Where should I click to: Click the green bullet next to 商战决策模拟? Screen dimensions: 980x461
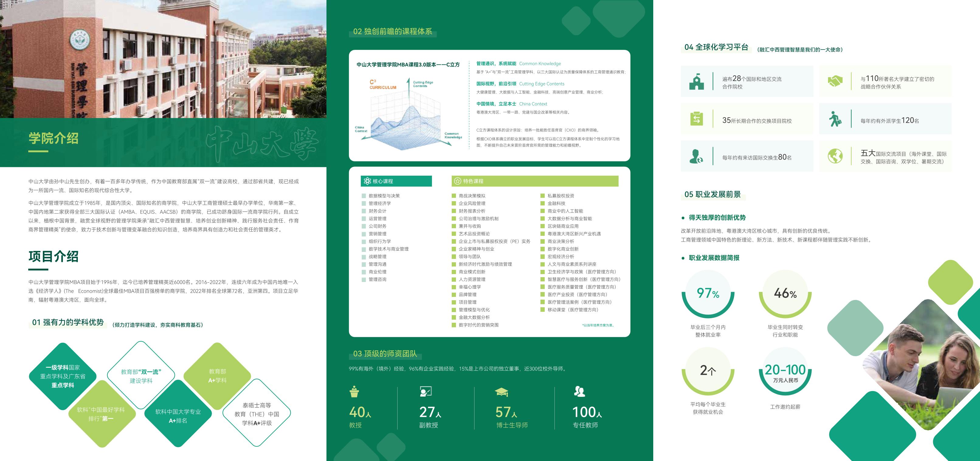coord(454,196)
